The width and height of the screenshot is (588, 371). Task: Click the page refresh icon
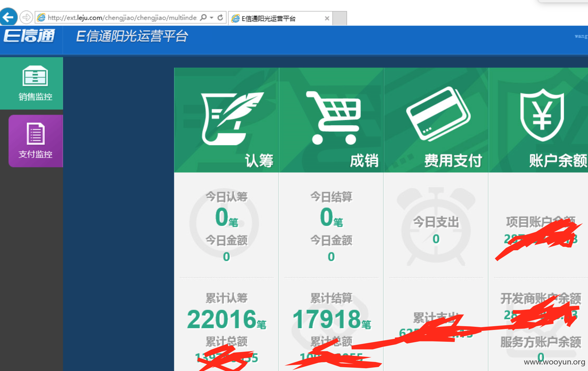220,17
